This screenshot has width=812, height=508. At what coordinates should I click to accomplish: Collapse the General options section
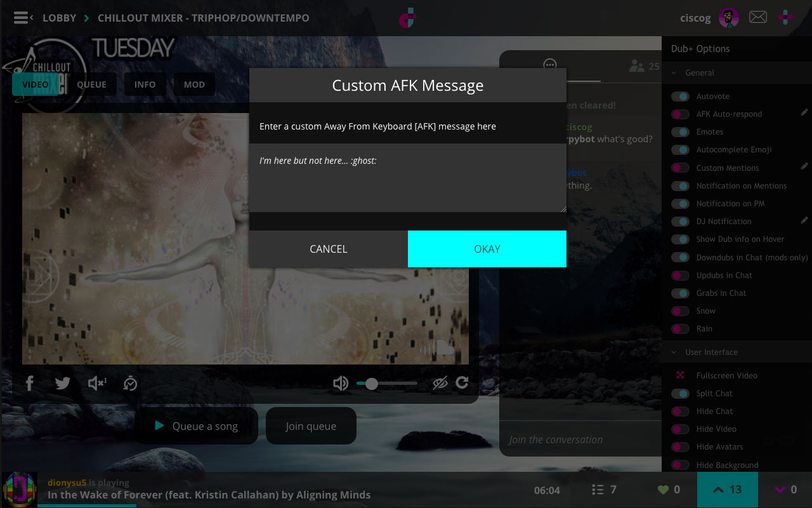tap(737, 73)
